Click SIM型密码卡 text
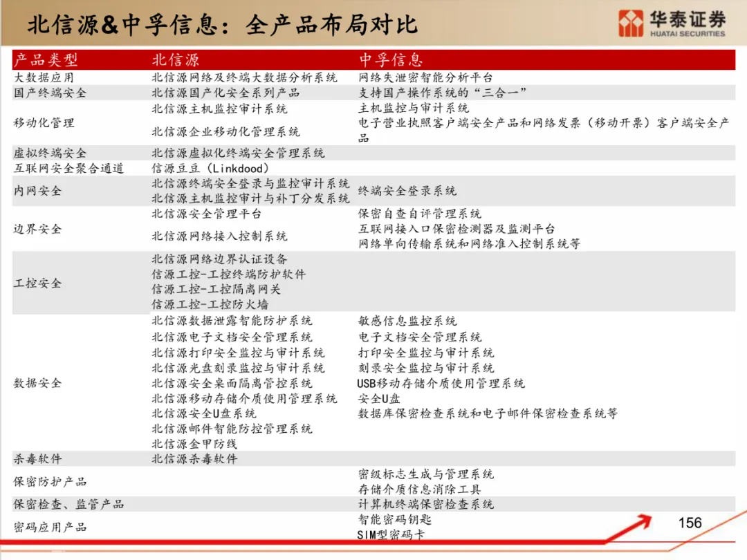 (x=391, y=535)
